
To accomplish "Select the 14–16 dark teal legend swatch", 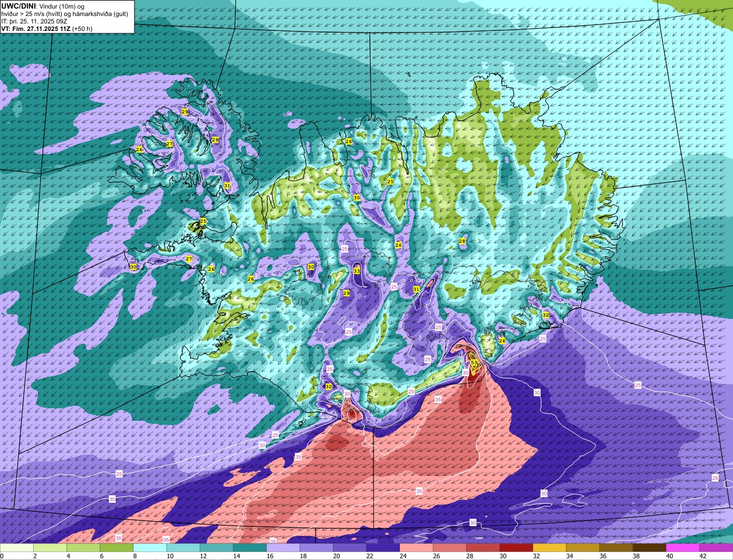I will (249, 548).
